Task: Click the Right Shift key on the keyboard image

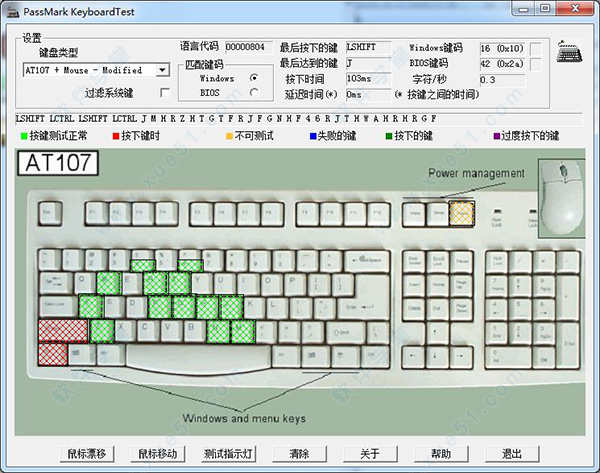Action: [346, 331]
